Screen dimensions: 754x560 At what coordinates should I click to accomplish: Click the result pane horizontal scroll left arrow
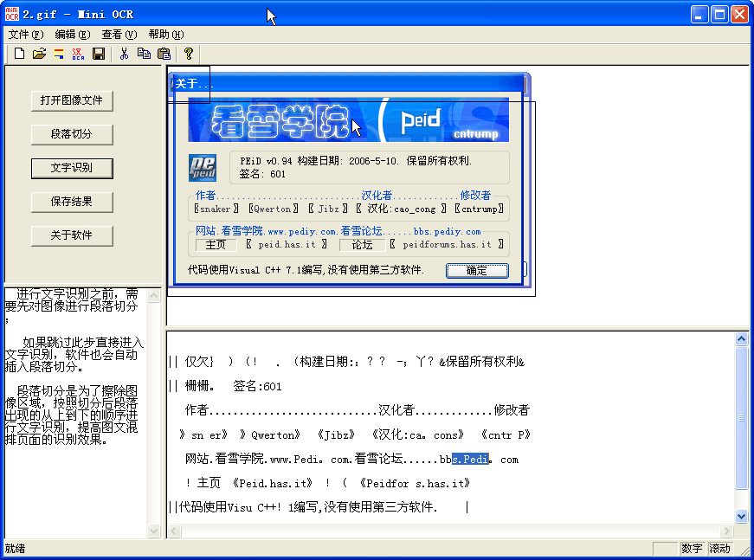tap(174, 531)
